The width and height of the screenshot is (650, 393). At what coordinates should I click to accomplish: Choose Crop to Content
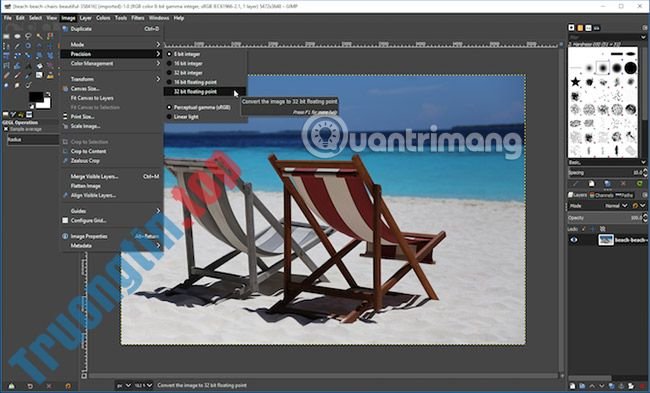click(112, 151)
